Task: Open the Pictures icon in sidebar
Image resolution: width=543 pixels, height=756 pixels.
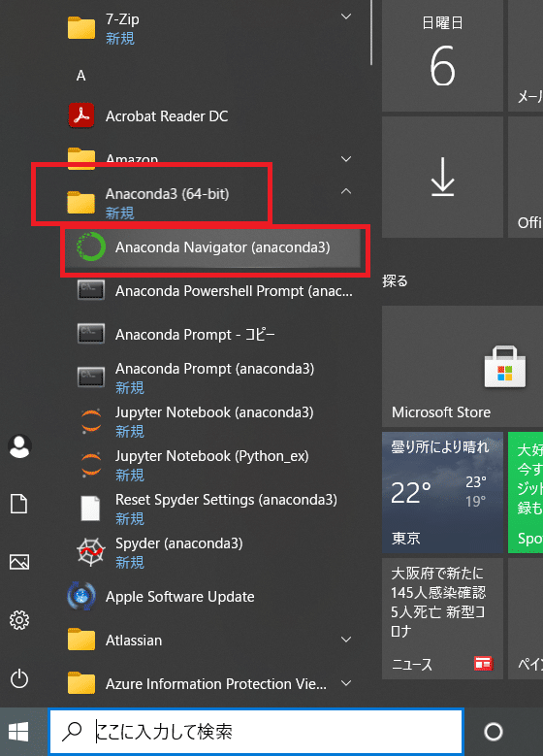Action: 19,562
